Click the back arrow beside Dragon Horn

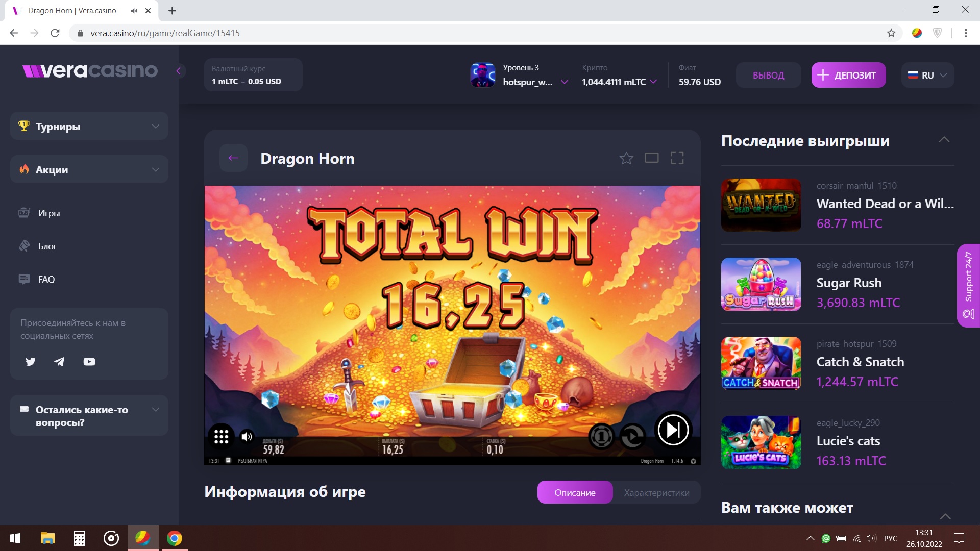pos(233,158)
